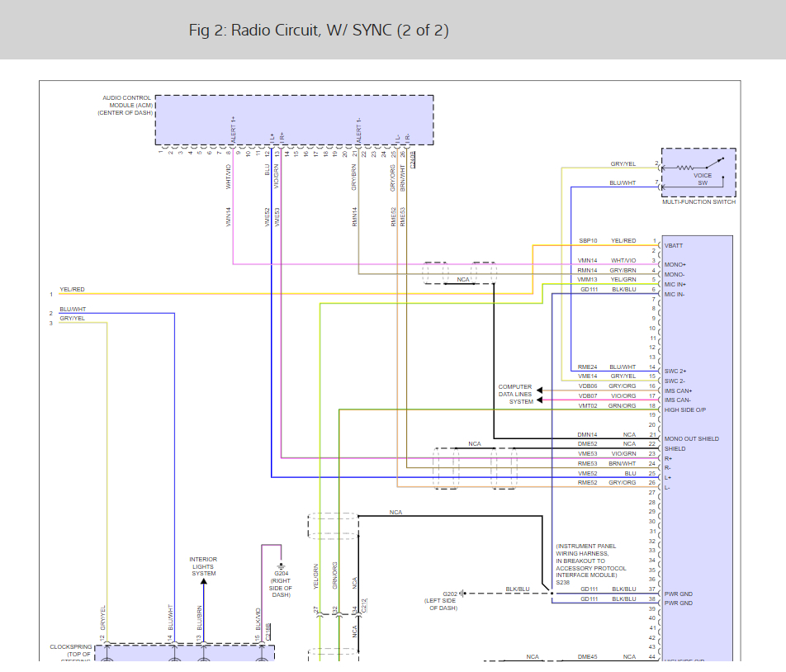Click the Multi-Function Switch label
The image size is (786, 672).
coord(698,202)
